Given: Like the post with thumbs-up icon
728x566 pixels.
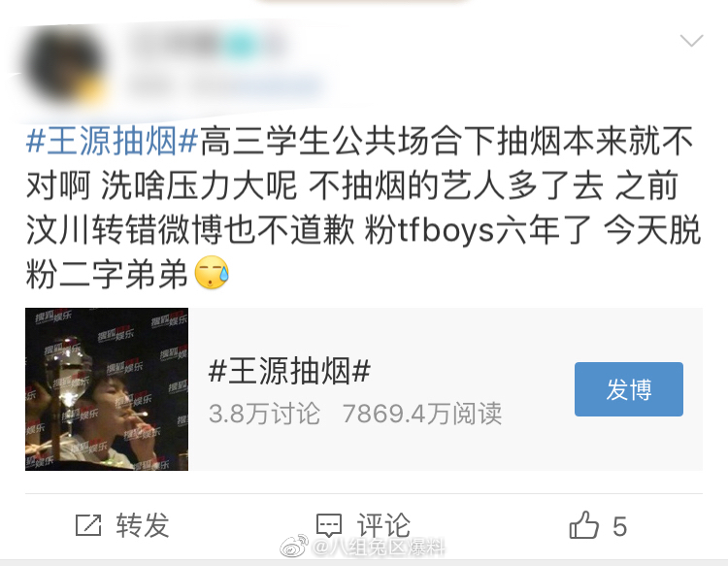Looking at the screenshot, I should click(x=583, y=524).
